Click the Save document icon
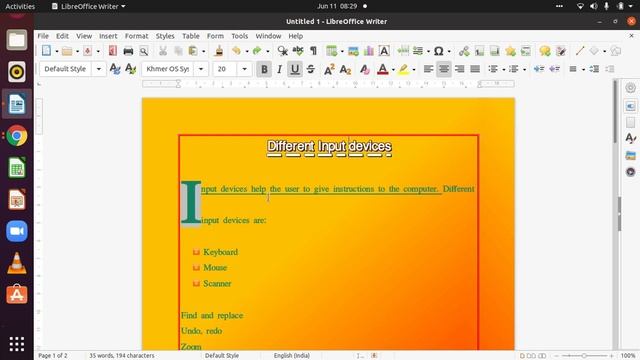Image resolution: width=640 pixels, height=360 pixels. point(87,51)
